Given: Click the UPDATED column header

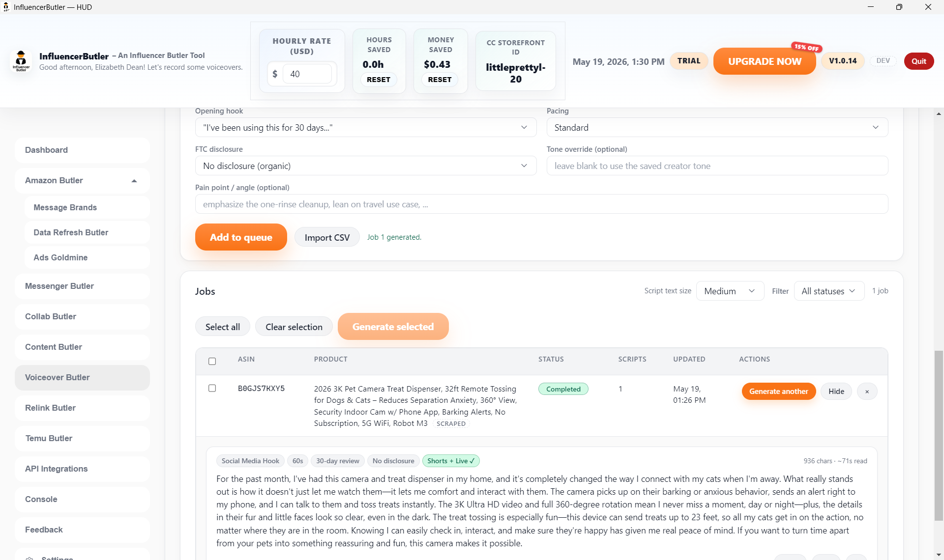Looking at the screenshot, I should (689, 359).
